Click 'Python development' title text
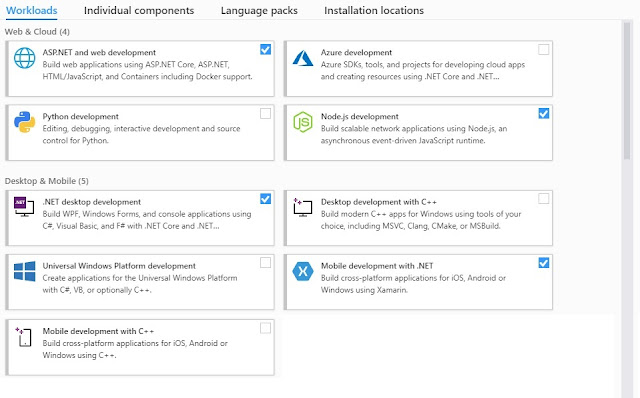Image resolution: width=640 pixels, height=398 pixels. [80, 116]
